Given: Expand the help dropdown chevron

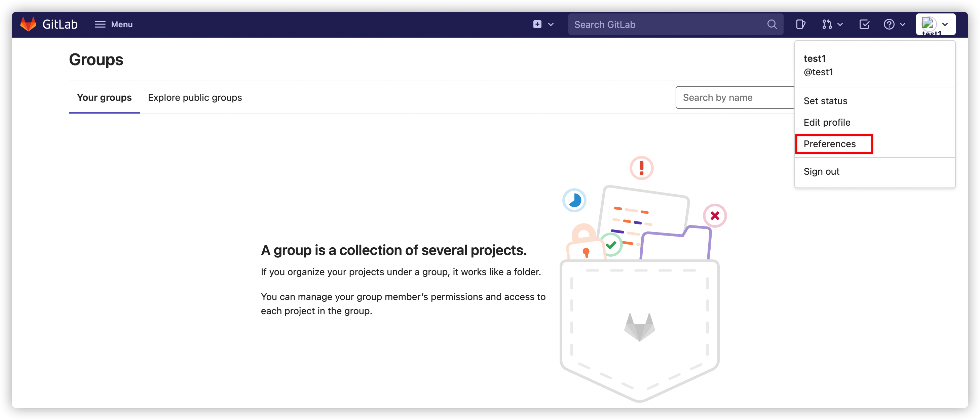Looking at the screenshot, I should point(902,24).
